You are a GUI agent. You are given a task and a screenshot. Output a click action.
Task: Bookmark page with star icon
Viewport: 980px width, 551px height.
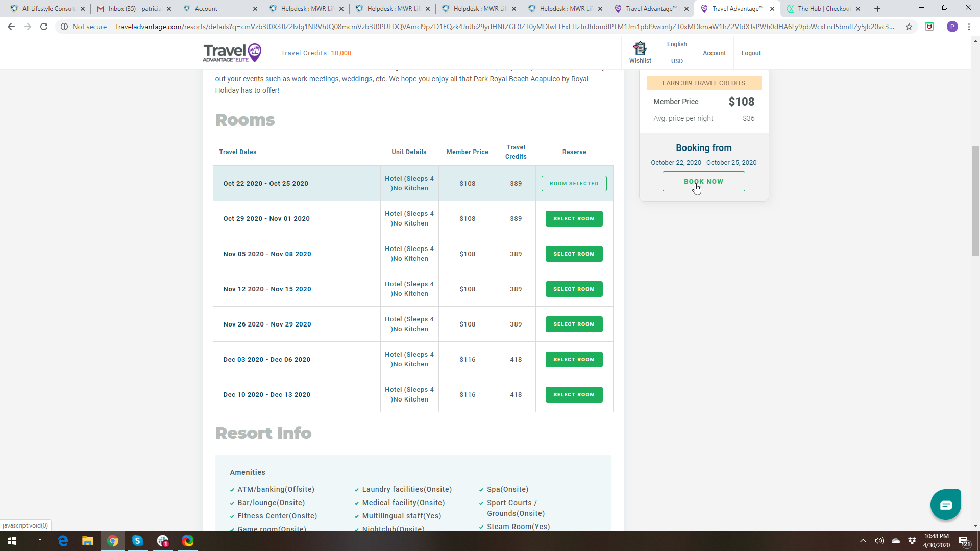pos(909,27)
